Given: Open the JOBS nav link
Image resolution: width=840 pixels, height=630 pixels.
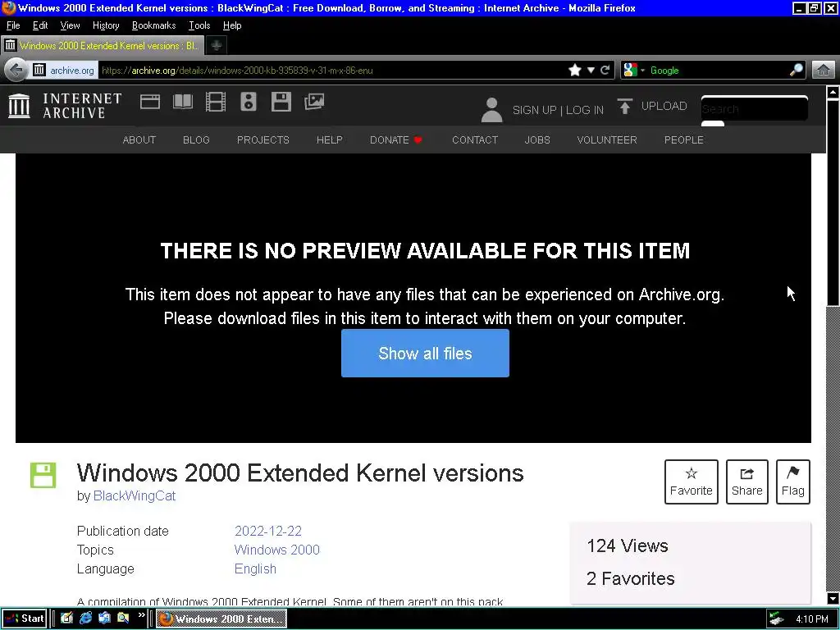Looking at the screenshot, I should (x=537, y=139).
